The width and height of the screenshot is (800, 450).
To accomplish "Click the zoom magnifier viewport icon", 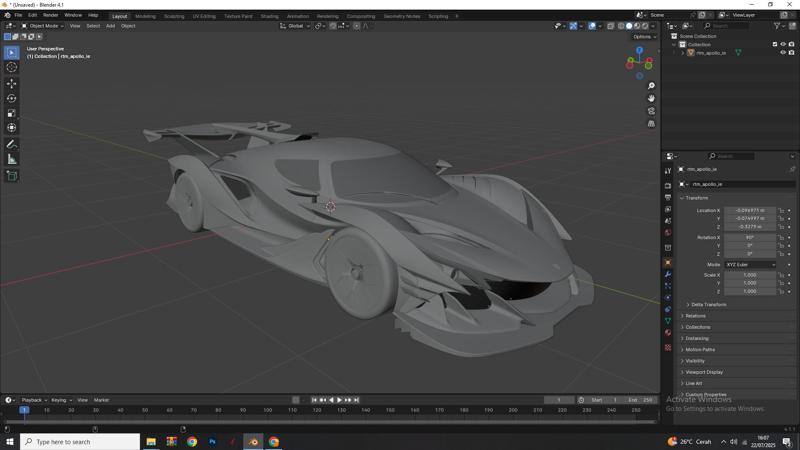I will point(651,86).
